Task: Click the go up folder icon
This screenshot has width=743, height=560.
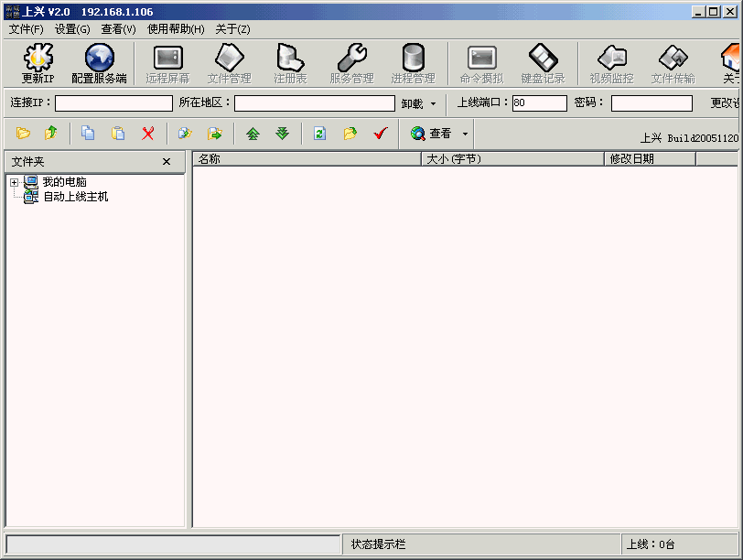Action: (51, 134)
